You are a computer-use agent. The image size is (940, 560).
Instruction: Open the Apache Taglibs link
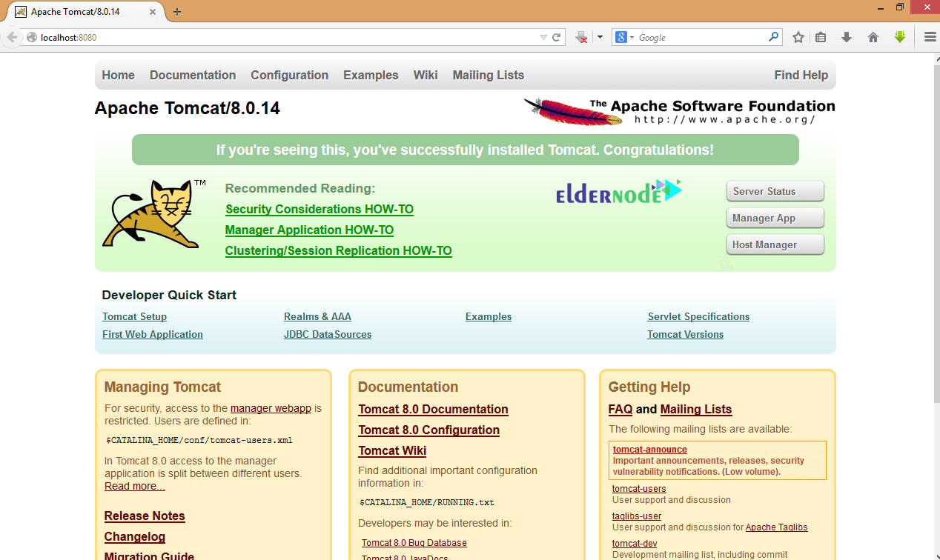tap(777, 527)
